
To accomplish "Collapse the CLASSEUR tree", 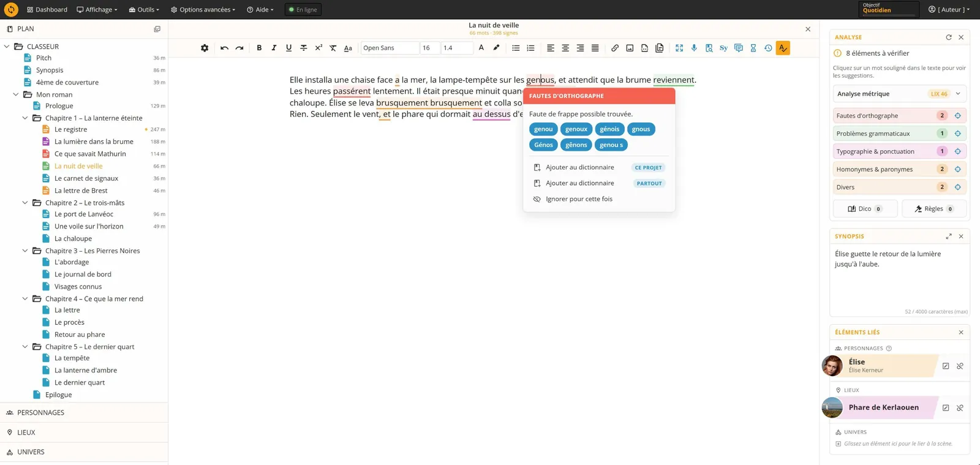I will tap(7, 47).
